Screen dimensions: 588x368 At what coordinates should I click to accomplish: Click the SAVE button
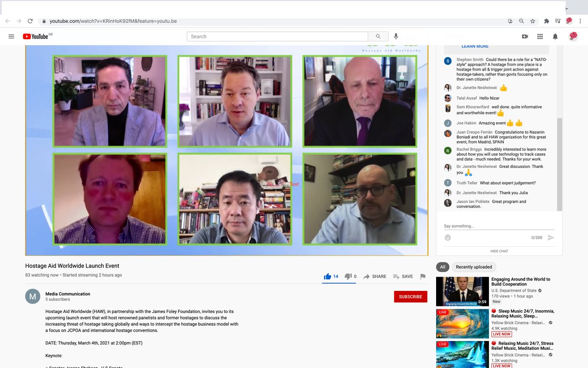[x=403, y=276]
